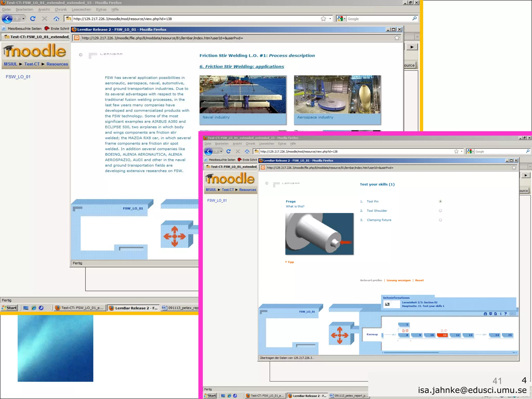Open the LernBar glossary book icon
Viewport: 532px width, 399px height.
[490, 314]
